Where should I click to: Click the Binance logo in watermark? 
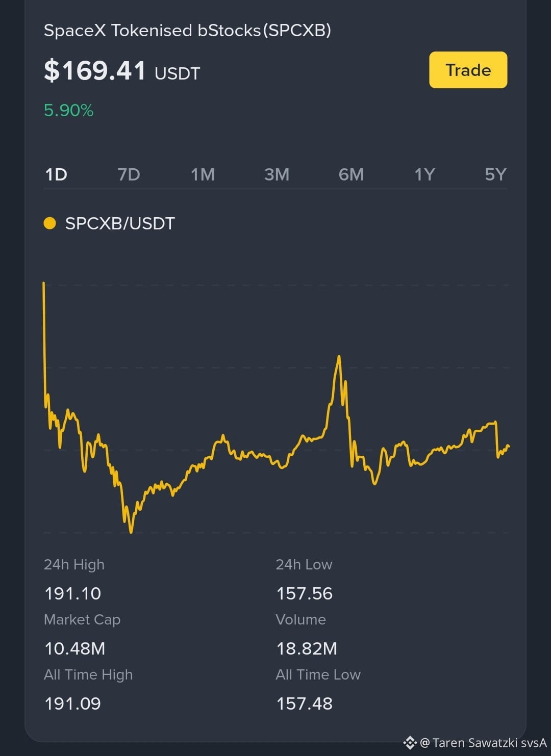410,743
